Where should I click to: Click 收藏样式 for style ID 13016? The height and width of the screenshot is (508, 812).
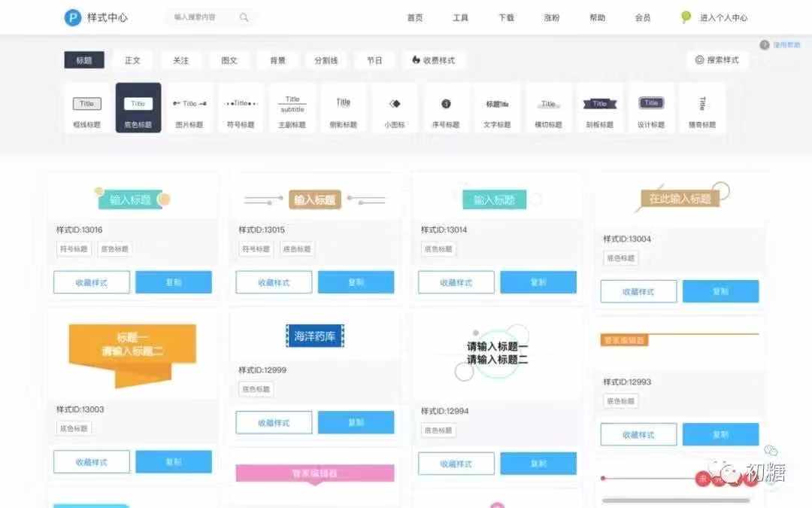tap(92, 282)
